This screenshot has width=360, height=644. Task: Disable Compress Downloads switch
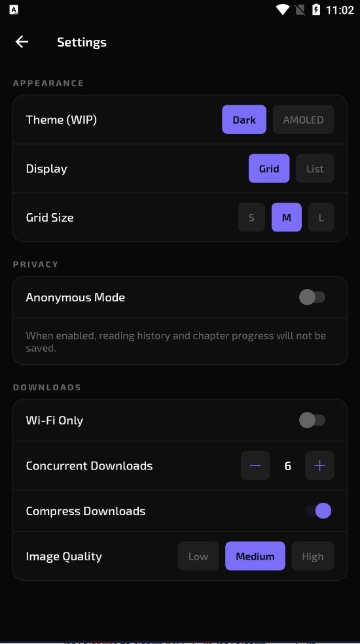tap(319, 511)
